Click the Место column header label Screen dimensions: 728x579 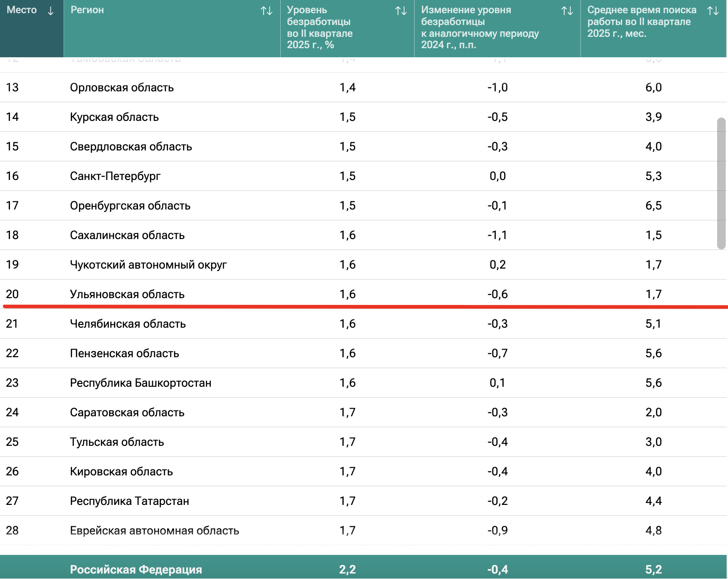22,10
